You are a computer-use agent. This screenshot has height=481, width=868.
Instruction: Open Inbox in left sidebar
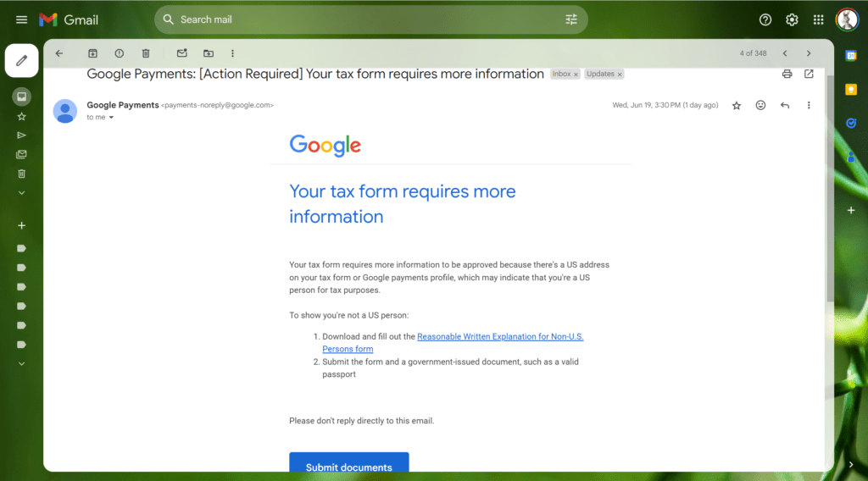pos(21,97)
